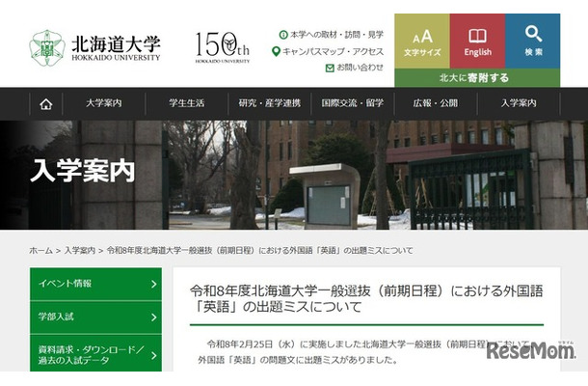Open 本学への取材・訪問・見学 link
Screen dimensions: 588x386
pyautogui.click(x=336, y=35)
